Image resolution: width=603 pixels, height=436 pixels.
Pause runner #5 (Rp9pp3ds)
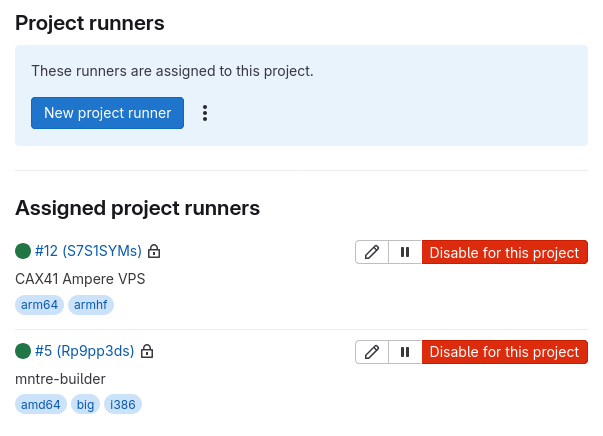pyautogui.click(x=405, y=352)
